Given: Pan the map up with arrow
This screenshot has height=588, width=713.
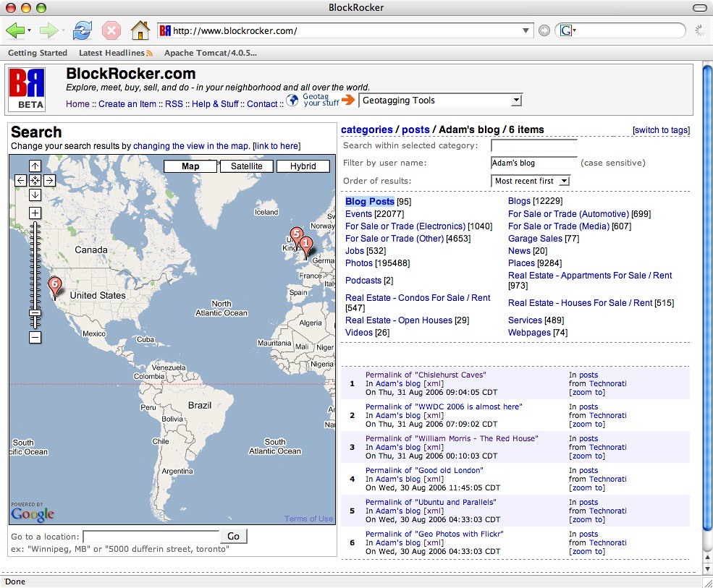Looking at the screenshot, I should click(35, 166).
